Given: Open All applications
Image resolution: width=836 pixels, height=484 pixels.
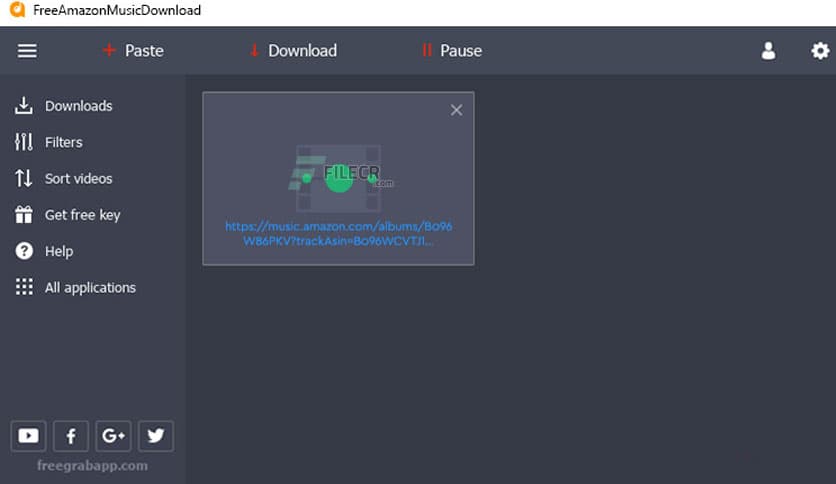Looking at the screenshot, I should coord(76,287).
